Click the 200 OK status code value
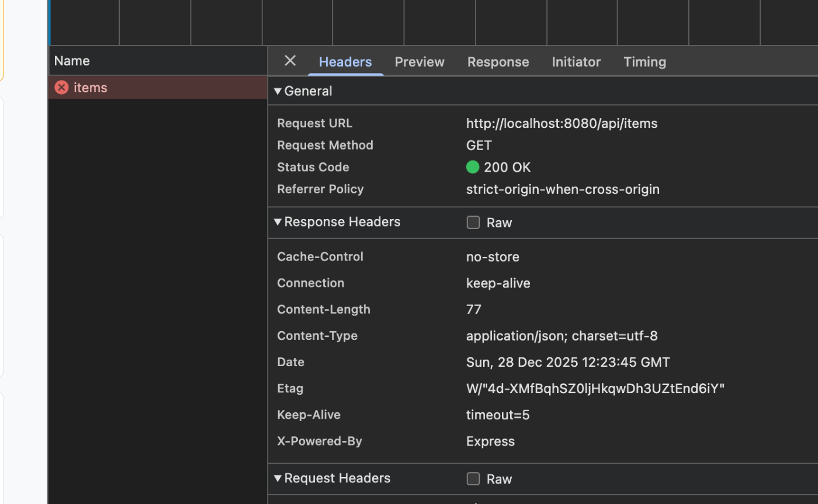Screen dimensions: 818x504 pyautogui.click(x=507, y=168)
